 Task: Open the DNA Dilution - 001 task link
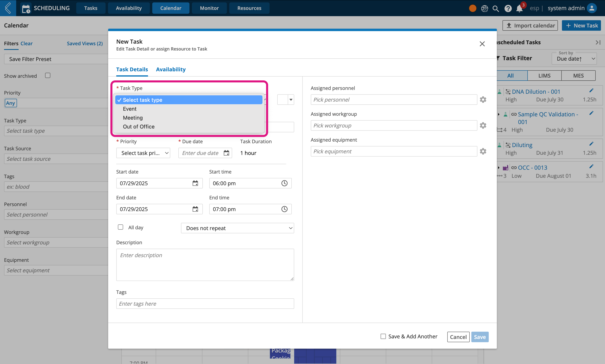(x=536, y=92)
